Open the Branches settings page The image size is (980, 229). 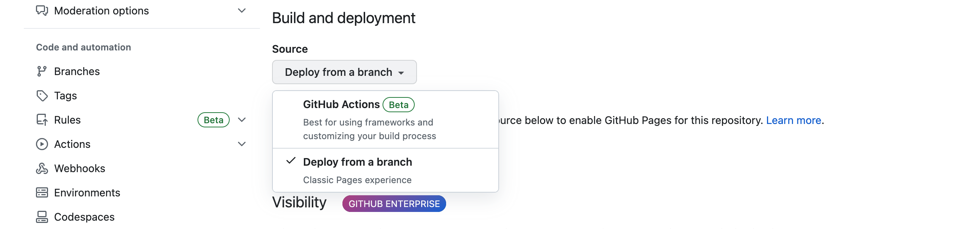[x=77, y=71]
